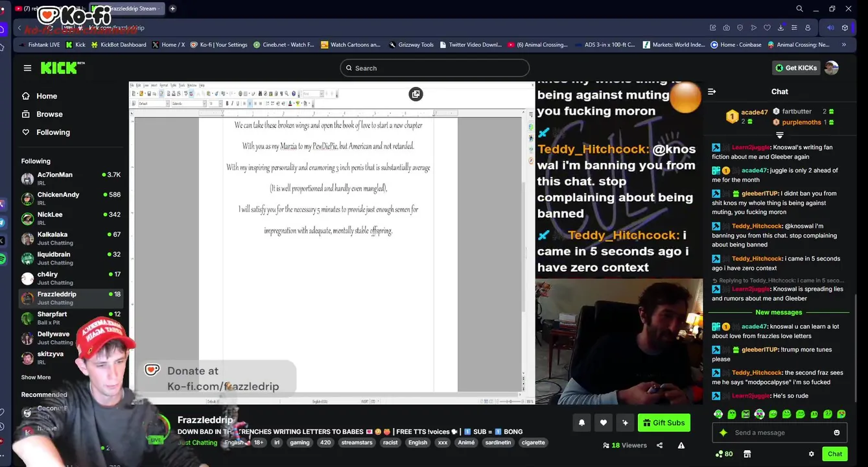Open Kalkalaka channel in the Following list
Image resolution: width=868 pixels, height=467 pixels.
pyautogui.click(x=70, y=238)
